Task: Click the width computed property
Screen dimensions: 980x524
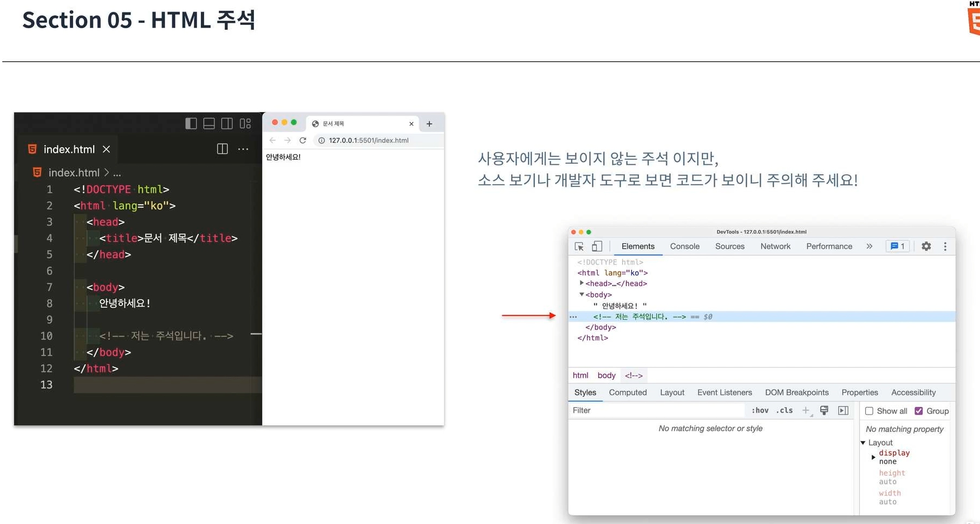Action: point(890,493)
